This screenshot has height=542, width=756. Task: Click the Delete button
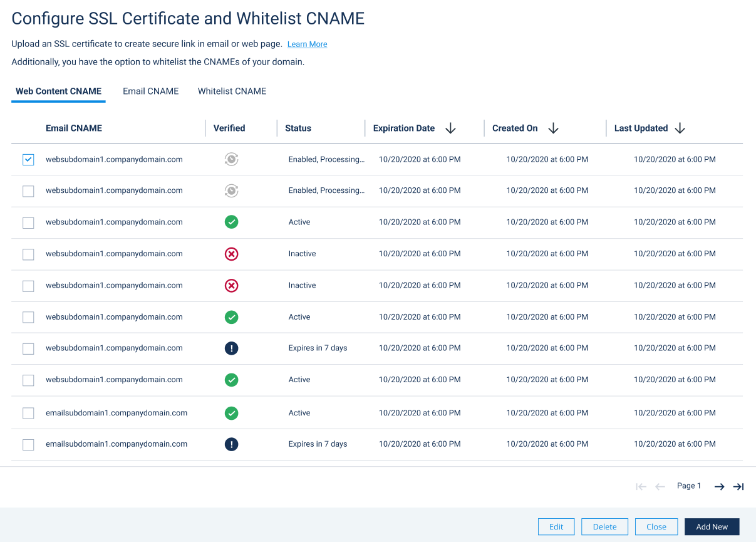click(604, 526)
